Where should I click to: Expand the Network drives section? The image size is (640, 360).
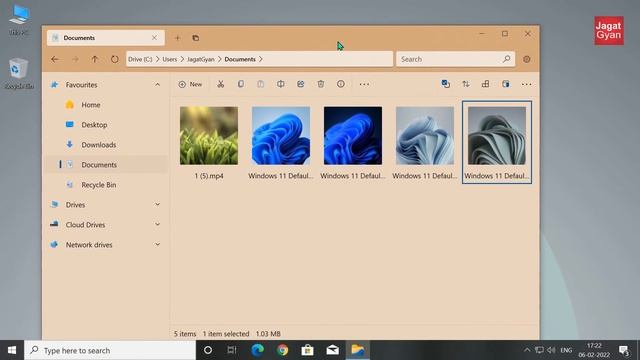157,244
